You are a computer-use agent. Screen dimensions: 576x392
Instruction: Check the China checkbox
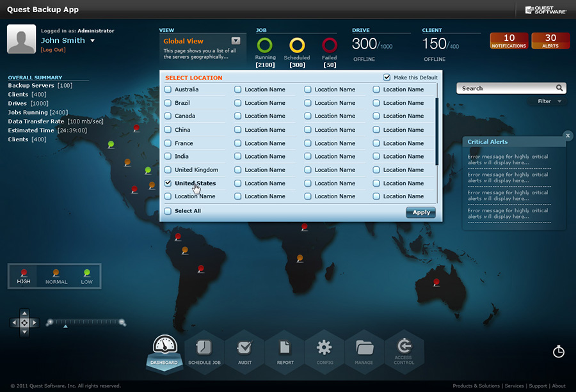tap(168, 130)
